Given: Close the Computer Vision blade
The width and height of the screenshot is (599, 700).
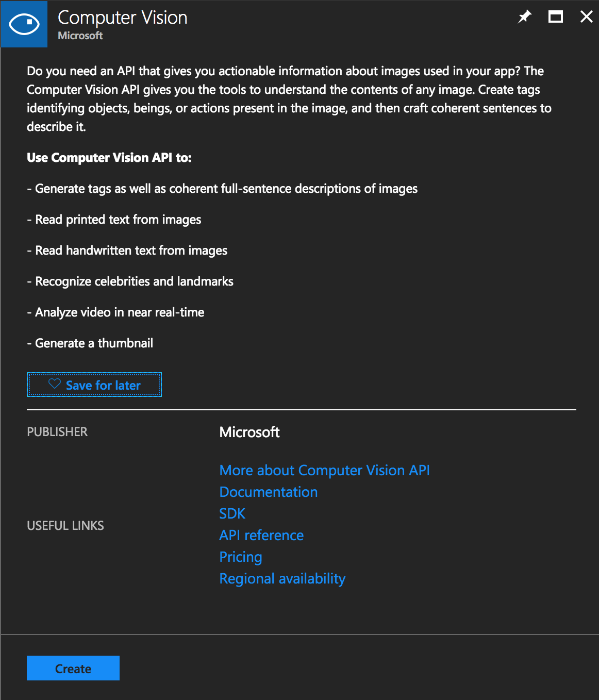Looking at the screenshot, I should pos(586,17).
